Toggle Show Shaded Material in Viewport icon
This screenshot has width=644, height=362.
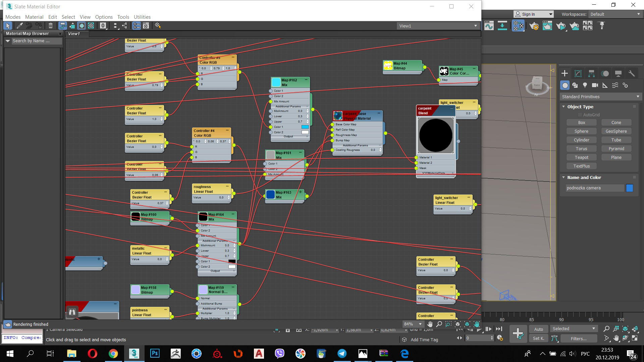(x=82, y=26)
